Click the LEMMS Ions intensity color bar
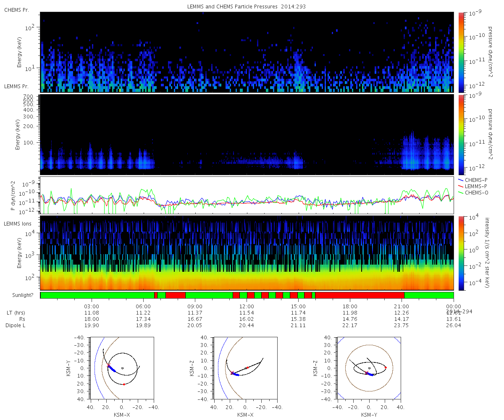Screen dimensions: 504x420 pos(461,253)
